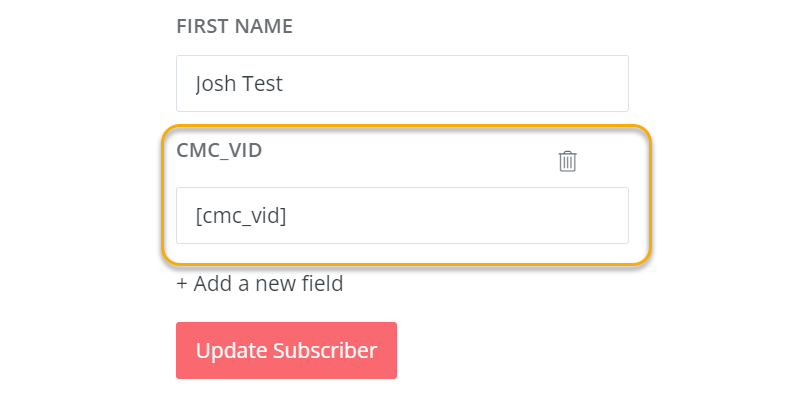804x414 pixels.
Task: Focus the First Name input field
Action: (x=402, y=84)
